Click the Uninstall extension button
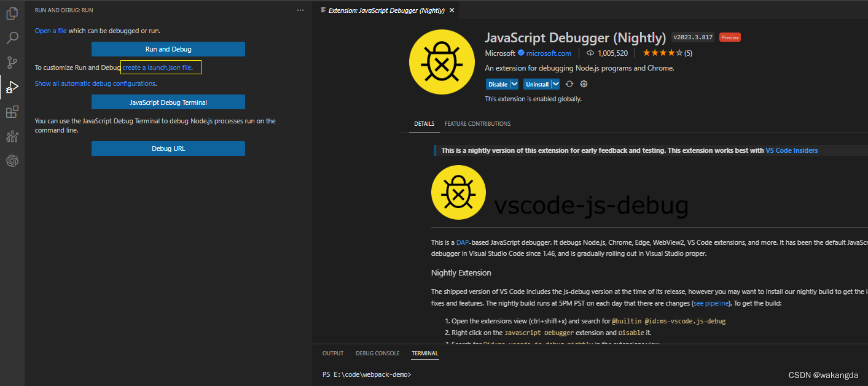868x386 pixels. (538, 84)
